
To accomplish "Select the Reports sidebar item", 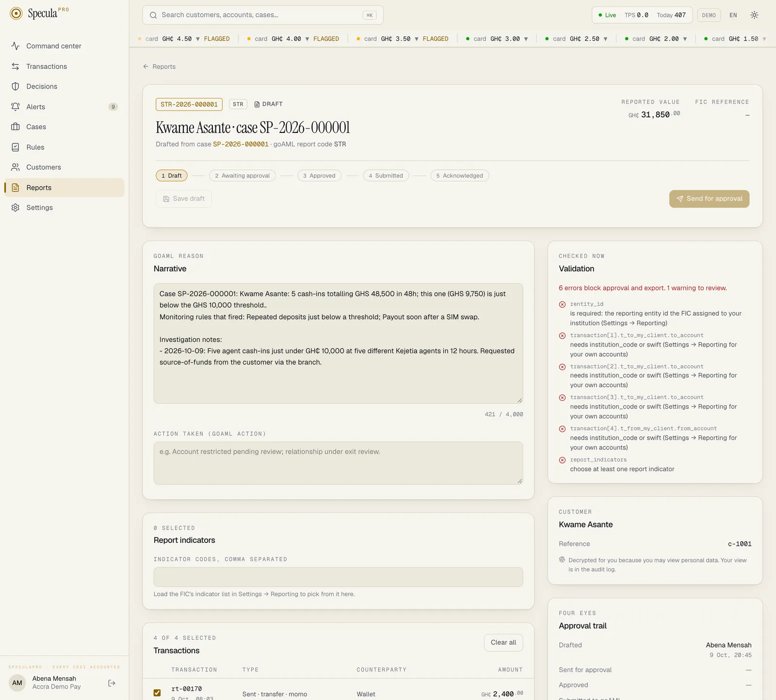I will [64, 188].
